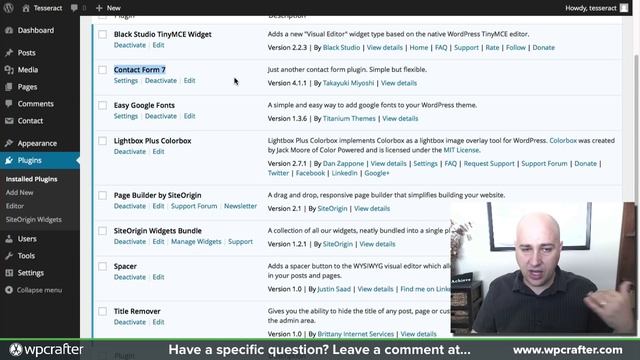The image size is (640, 360).
Task: Open Justin Saad author link
Action: click(334, 289)
